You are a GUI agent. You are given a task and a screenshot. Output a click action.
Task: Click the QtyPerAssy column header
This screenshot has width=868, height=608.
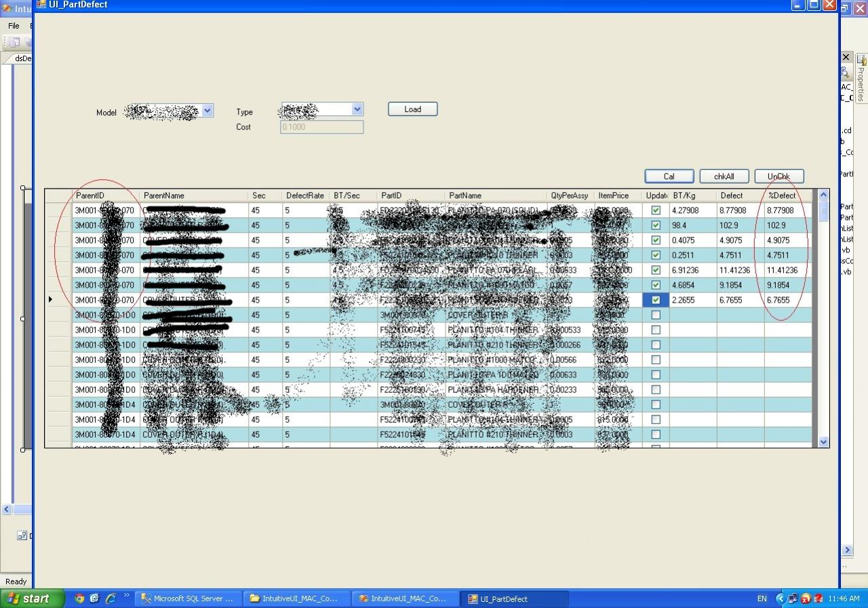[570, 195]
